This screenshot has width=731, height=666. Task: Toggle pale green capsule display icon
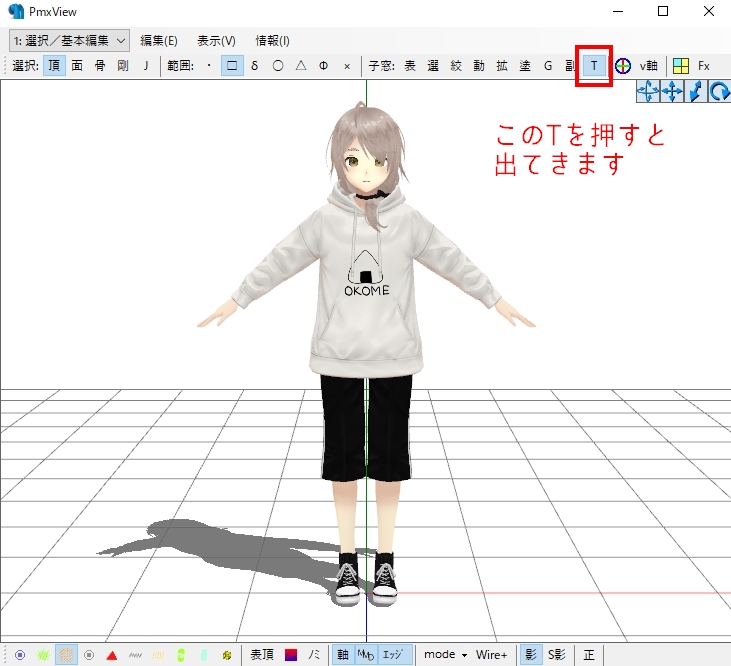[x=204, y=655]
